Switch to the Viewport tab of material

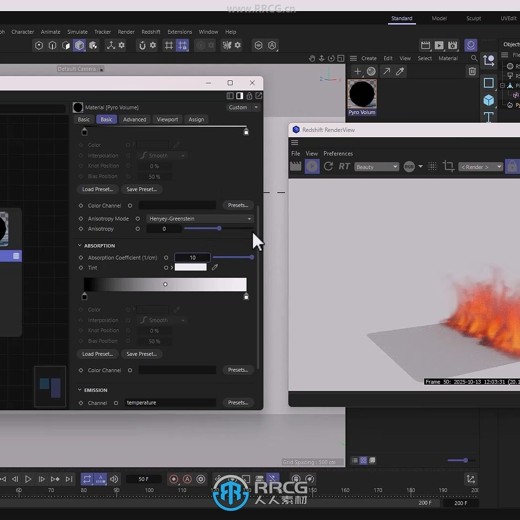click(x=167, y=119)
